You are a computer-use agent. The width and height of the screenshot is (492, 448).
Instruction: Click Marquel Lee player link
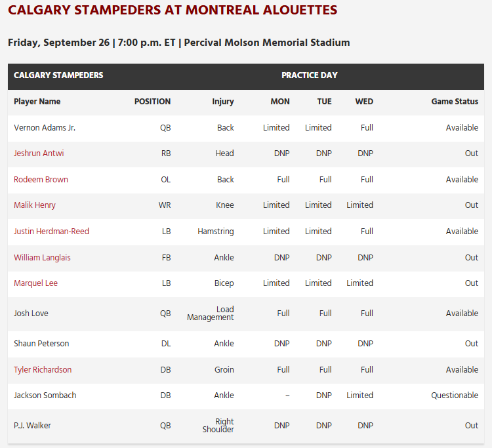pos(35,283)
